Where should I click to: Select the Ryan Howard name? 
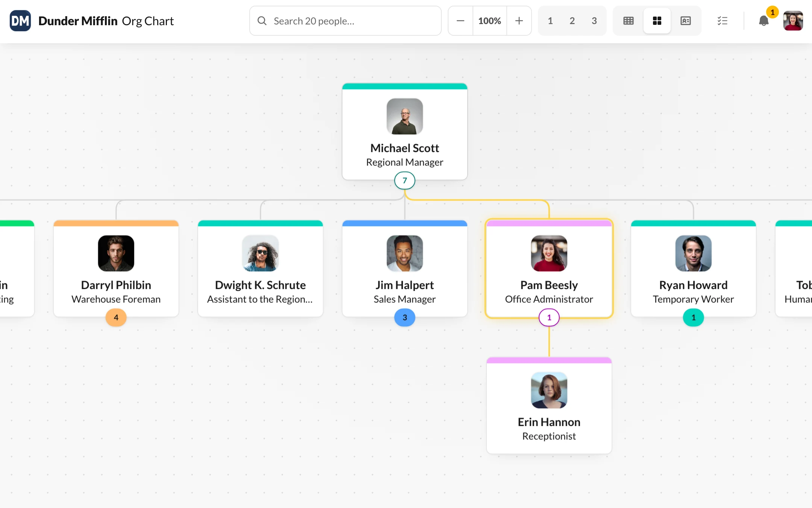click(x=694, y=285)
